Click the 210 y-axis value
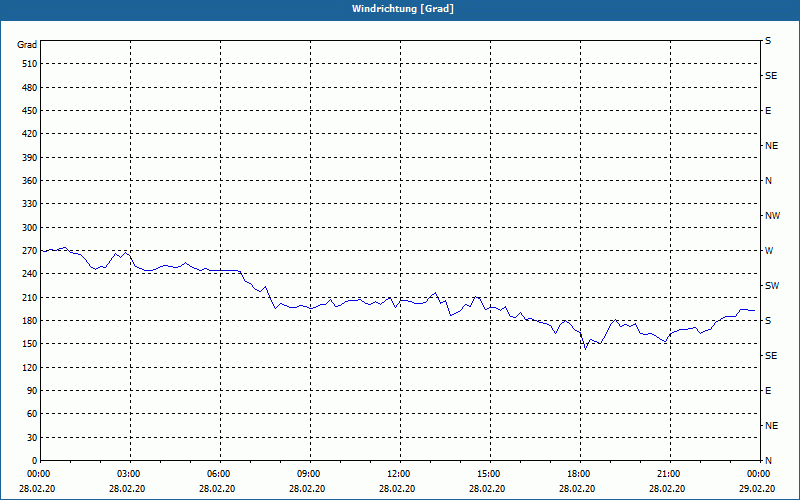 coord(29,297)
